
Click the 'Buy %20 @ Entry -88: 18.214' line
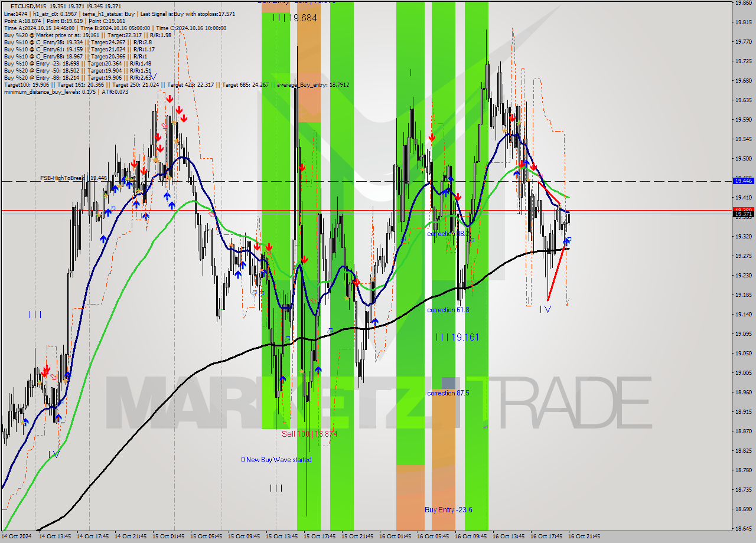(77, 77)
